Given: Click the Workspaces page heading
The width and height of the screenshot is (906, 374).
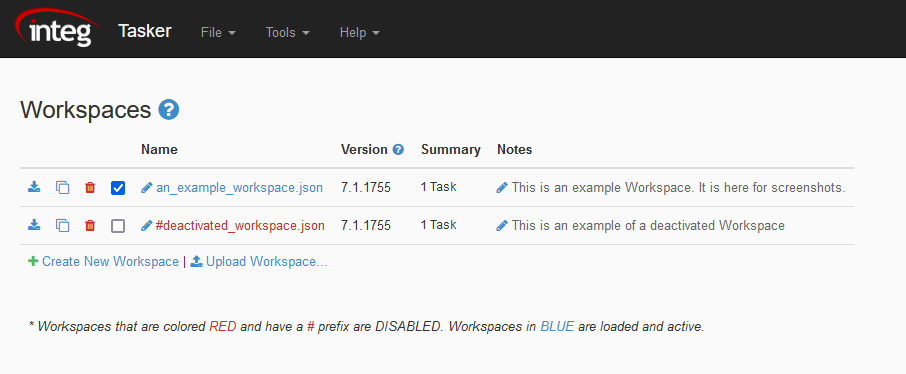Looking at the screenshot, I should tap(86, 110).
